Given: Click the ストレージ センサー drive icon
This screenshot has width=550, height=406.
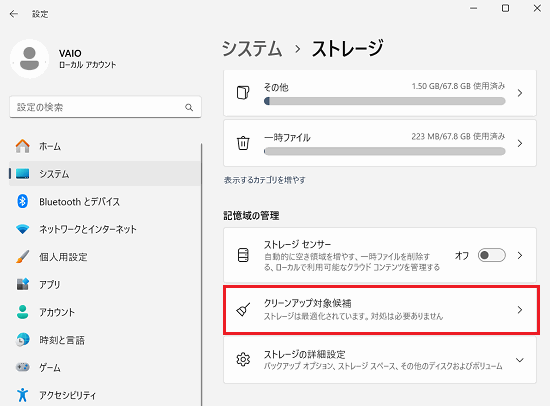Looking at the screenshot, I should pyautogui.click(x=243, y=255).
